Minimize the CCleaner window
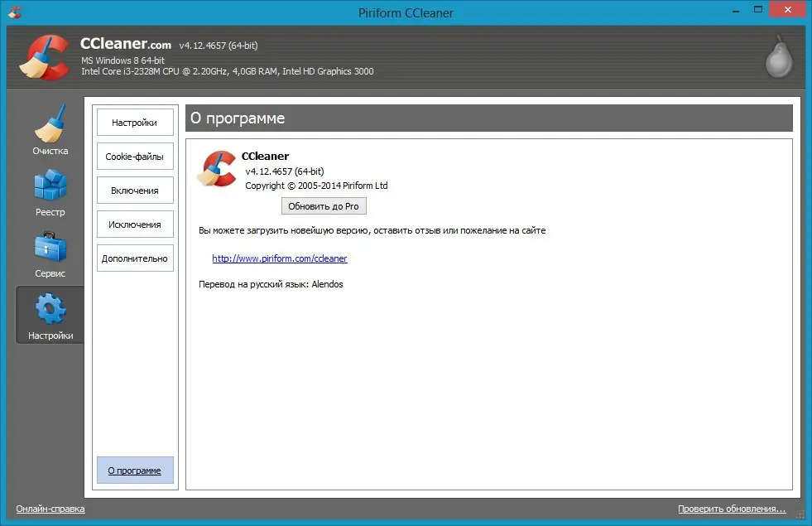The image size is (812, 526). 735,11
